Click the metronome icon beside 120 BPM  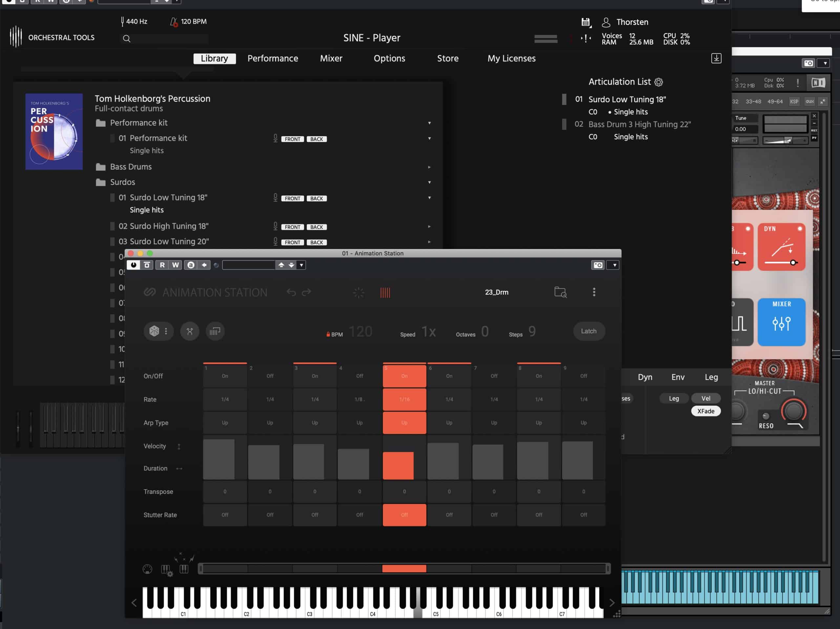(x=174, y=22)
